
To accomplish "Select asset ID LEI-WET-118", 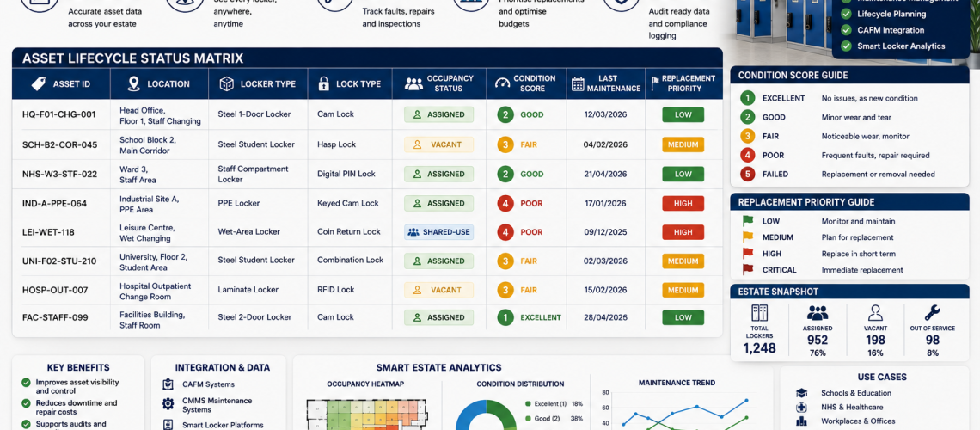I will [x=48, y=232].
